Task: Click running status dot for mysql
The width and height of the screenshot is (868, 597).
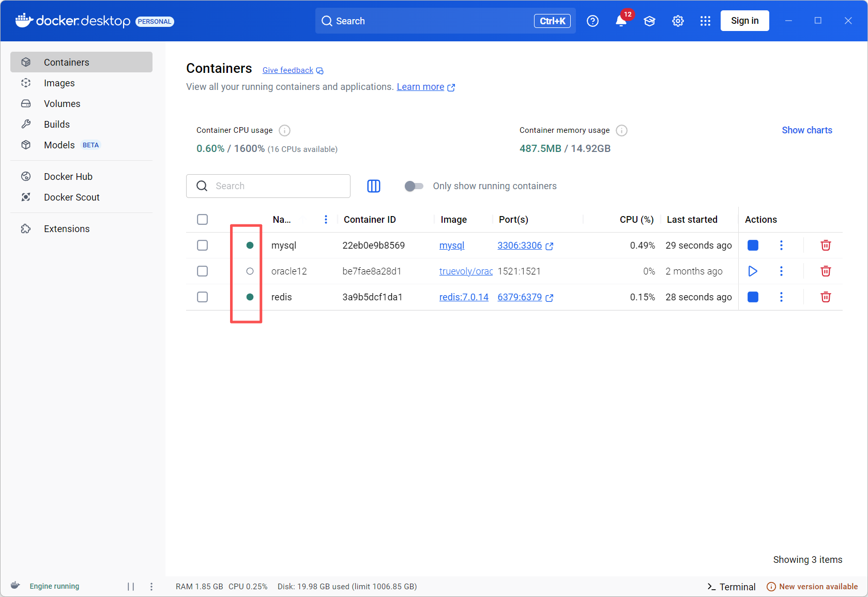Action: [250, 246]
